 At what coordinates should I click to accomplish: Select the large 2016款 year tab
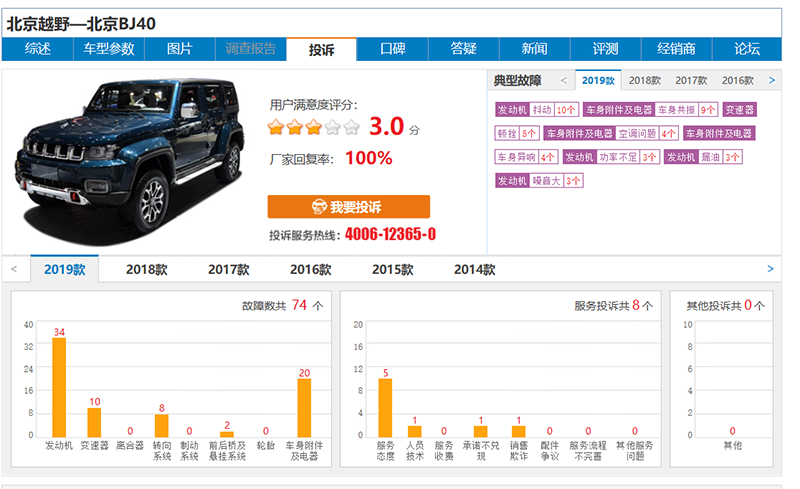pyautogui.click(x=311, y=269)
